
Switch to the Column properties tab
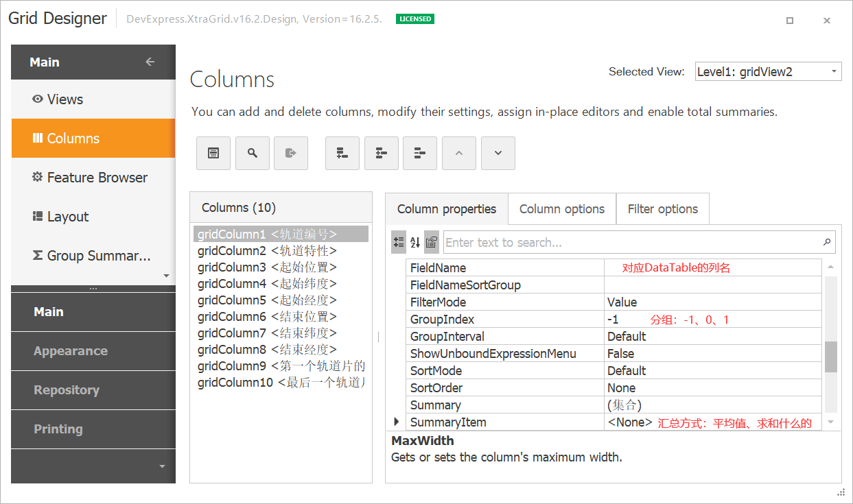tap(447, 209)
